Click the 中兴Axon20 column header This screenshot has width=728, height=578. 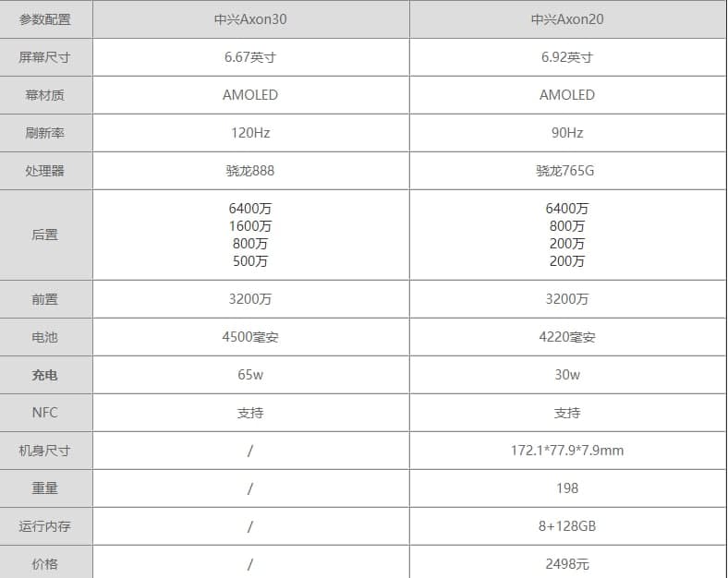coord(567,19)
